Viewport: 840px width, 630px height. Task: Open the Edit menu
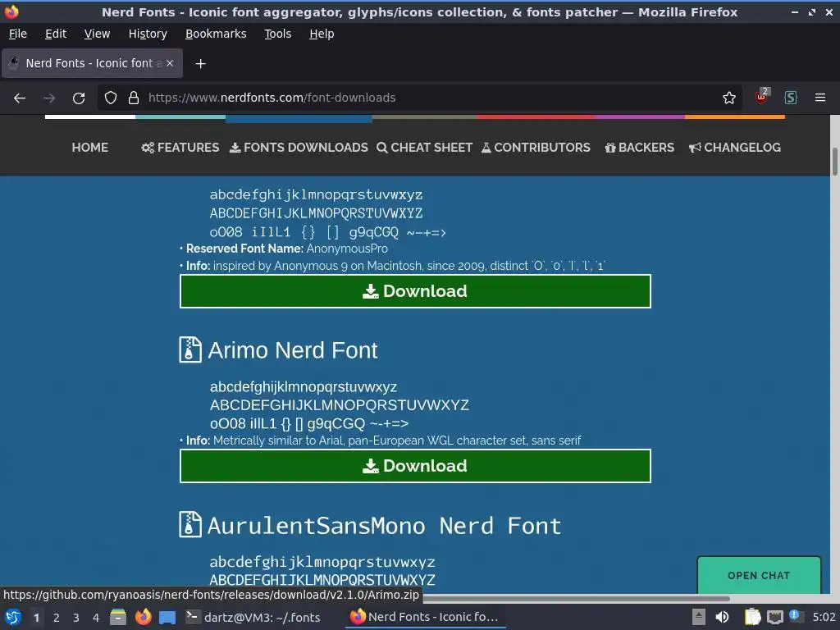point(56,34)
